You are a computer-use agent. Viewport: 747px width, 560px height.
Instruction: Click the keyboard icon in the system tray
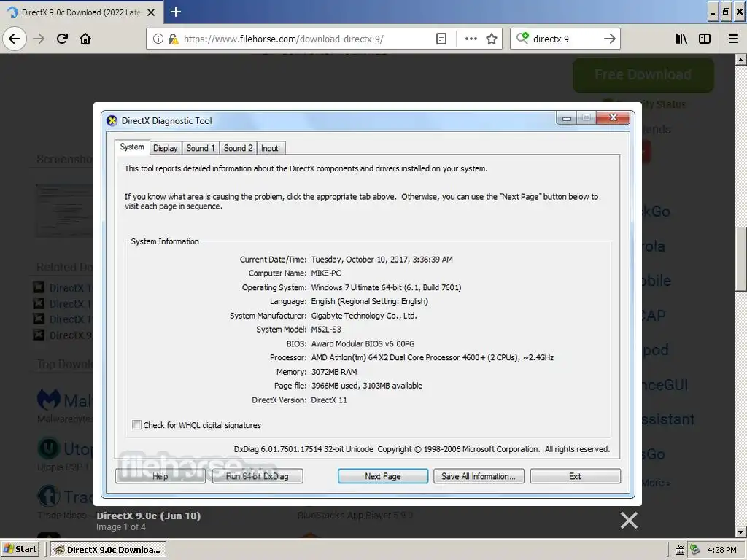click(x=681, y=550)
